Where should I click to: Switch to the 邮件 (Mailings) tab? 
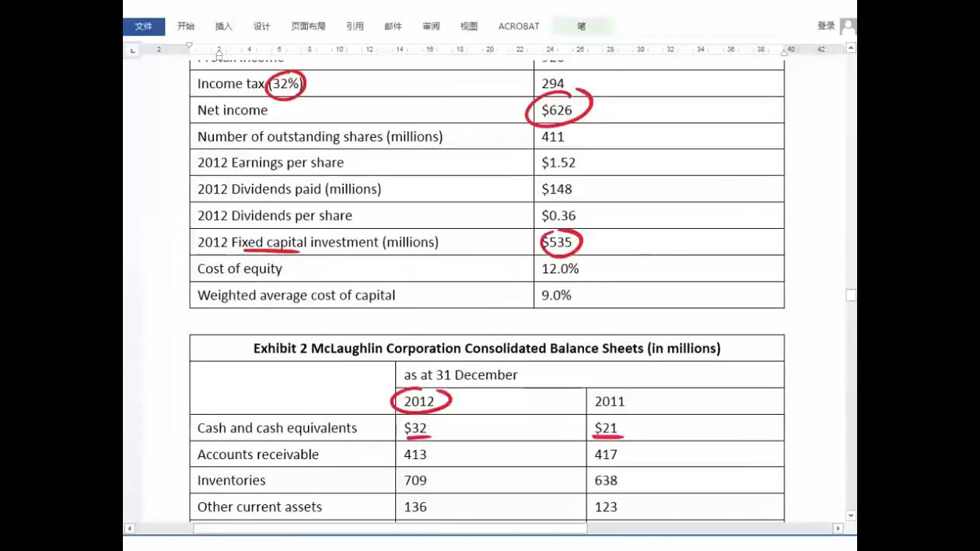(393, 26)
